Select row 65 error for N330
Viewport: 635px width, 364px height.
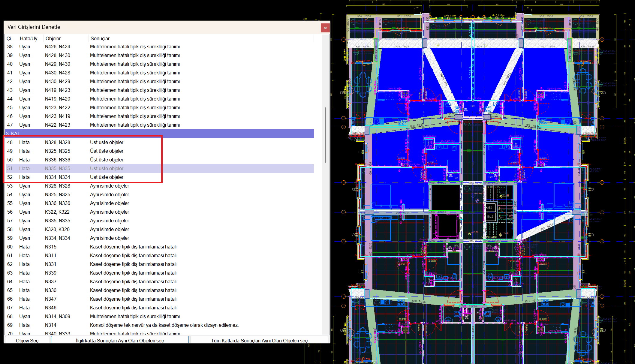click(51, 290)
